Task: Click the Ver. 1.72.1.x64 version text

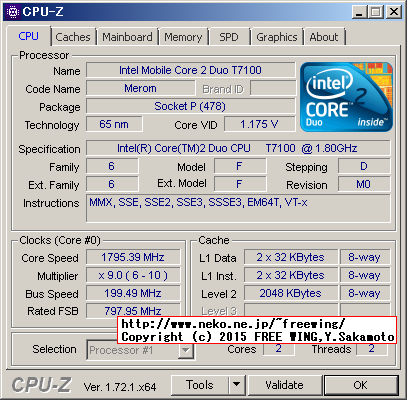Action: coord(120,387)
